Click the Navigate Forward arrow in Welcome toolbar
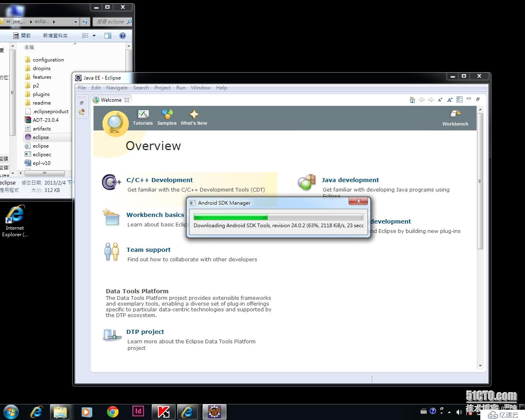Screen dimensions: 525x420 click(431, 100)
